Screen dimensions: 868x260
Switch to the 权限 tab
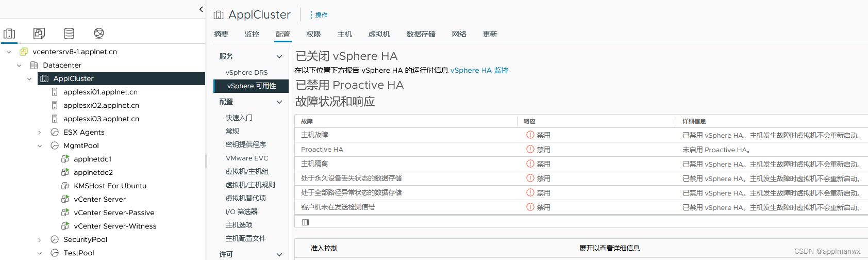coord(313,34)
